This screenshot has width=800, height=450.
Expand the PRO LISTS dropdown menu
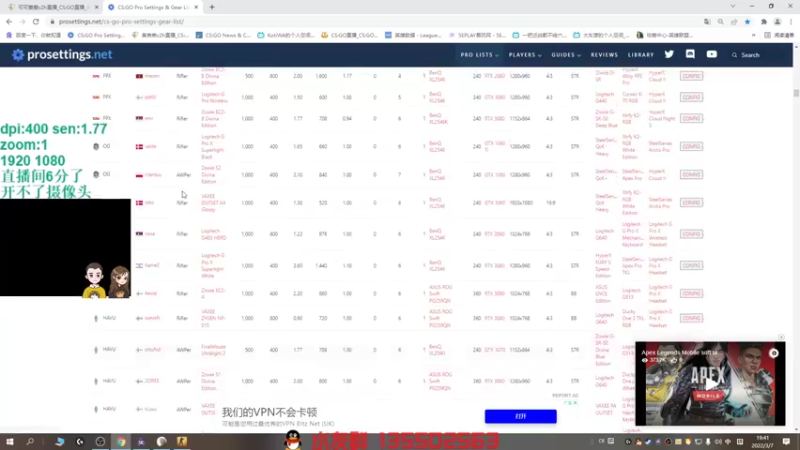click(x=479, y=55)
